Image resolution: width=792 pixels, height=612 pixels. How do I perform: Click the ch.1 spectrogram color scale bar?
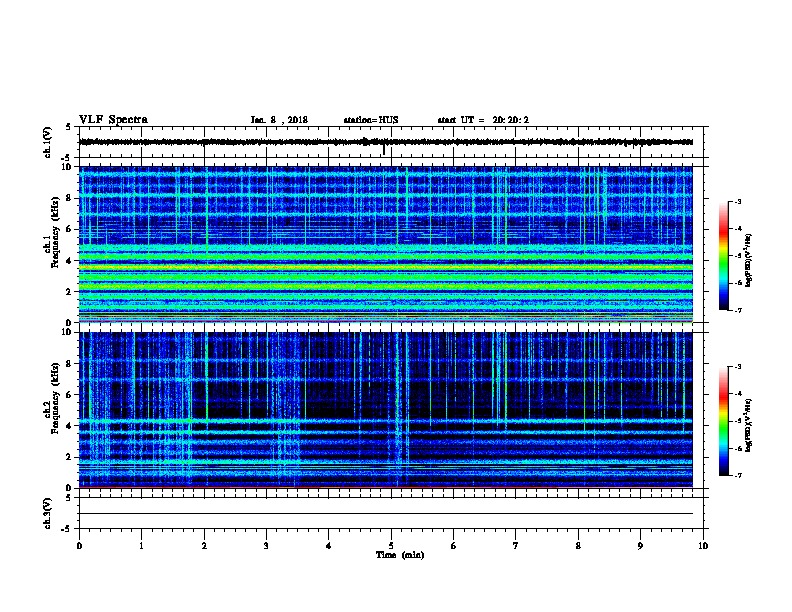pyautogui.click(x=723, y=256)
